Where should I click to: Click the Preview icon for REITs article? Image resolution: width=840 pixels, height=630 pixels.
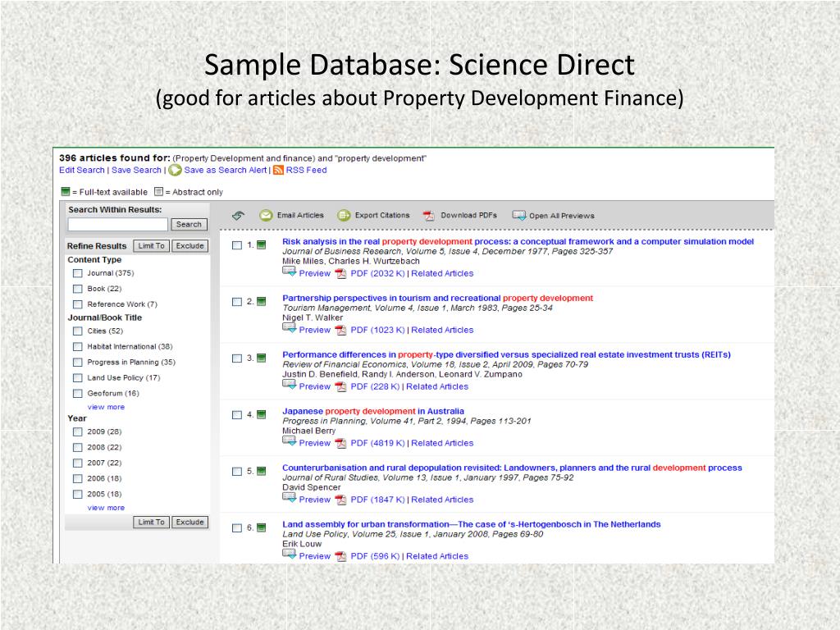point(290,385)
